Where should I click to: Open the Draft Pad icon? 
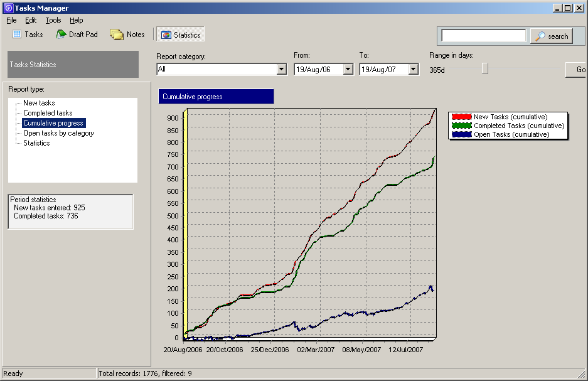coord(61,35)
